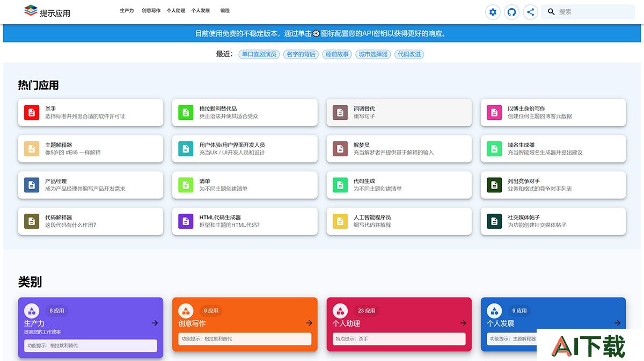Open the 生产力 navigation menu item
The image size is (644, 361).
(127, 11)
